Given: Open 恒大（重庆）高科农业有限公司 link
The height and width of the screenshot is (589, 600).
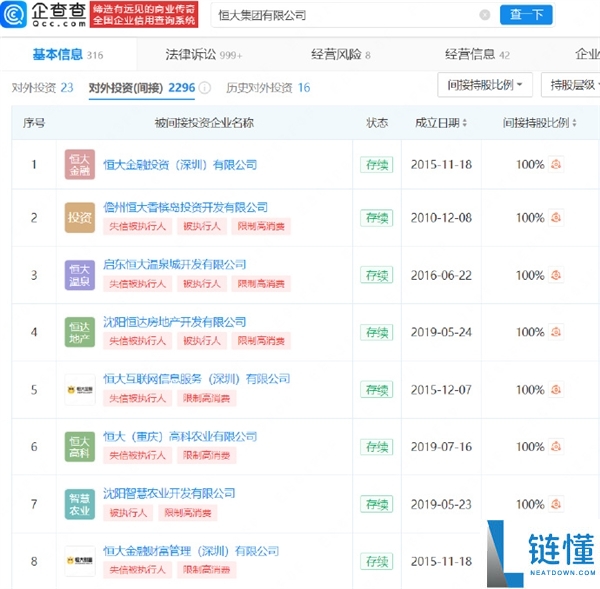Looking at the screenshot, I should pyautogui.click(x=180, y=436).
